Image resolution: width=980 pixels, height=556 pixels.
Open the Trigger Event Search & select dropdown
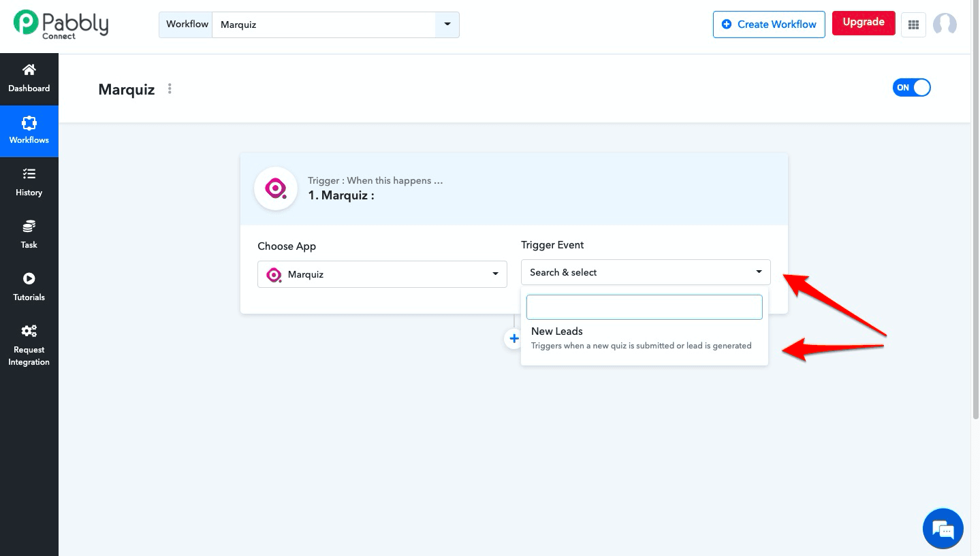[x=646, y=272]
